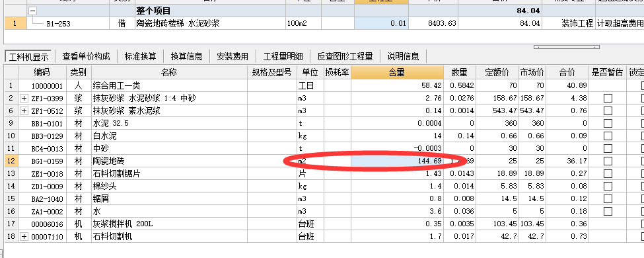Screen dimensions: 644x258
Task: Select the 陶瓷地砖楼梯 水泥砂浆 name cell
Action: pyautogui.click(x=210, y=23)
